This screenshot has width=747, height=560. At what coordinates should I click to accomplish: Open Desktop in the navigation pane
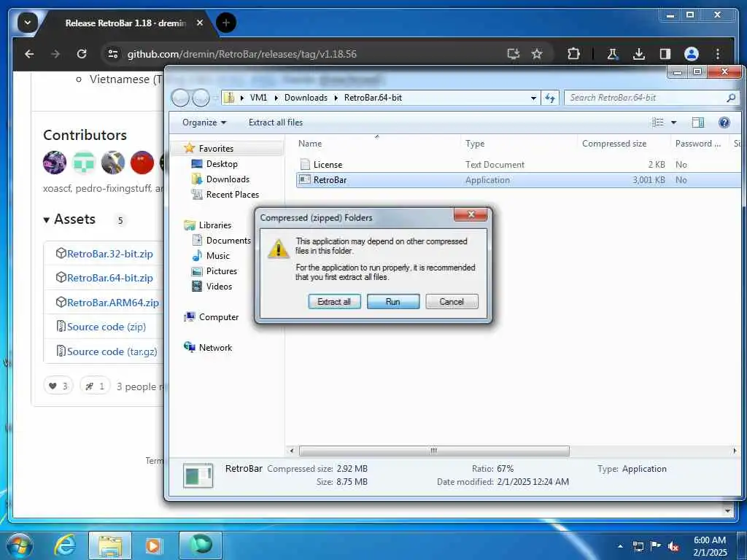tap(222, 164)
